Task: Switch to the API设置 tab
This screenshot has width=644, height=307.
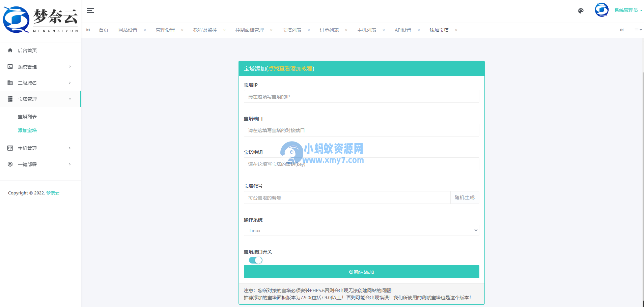Action: (x=403, y=30)
